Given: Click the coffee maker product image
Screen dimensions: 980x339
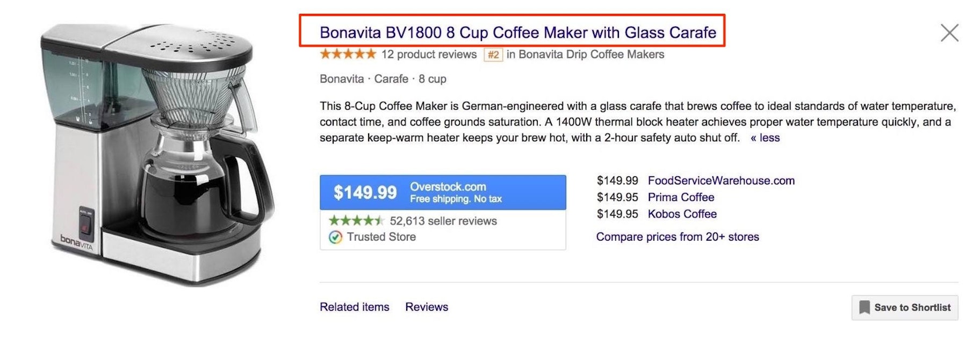Looking at the screenshot, I should click(156, 156).
